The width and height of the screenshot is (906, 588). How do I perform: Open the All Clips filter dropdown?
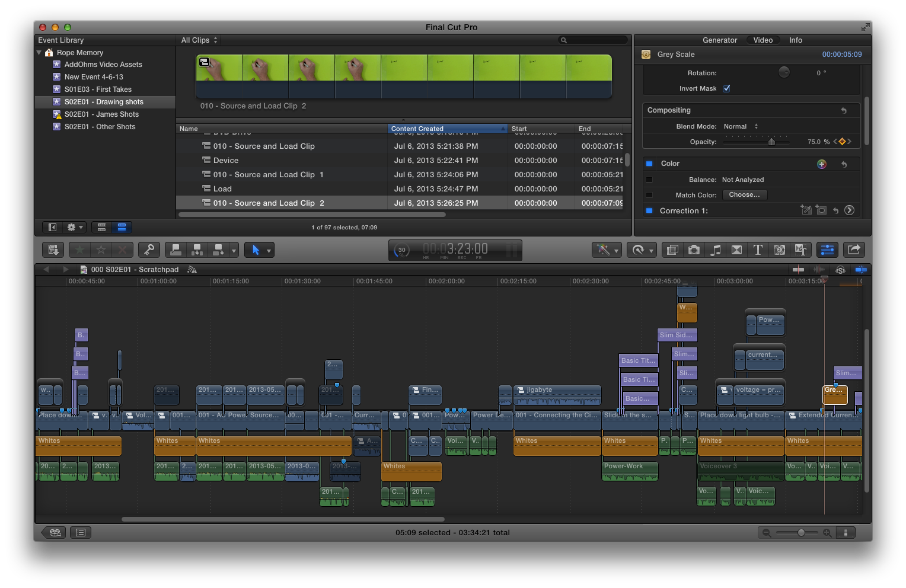(199, 40)
